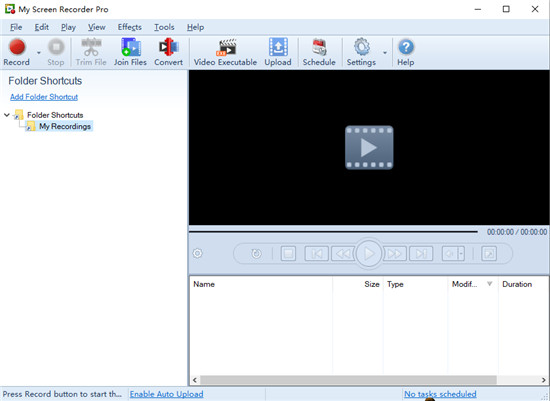
Task: Click the Help toolbar icon
Action: point(405,52)
